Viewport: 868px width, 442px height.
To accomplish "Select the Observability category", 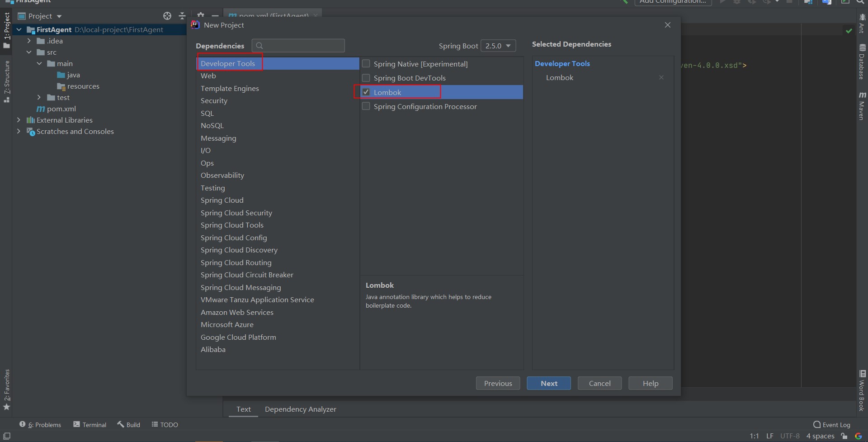I will point(278,176).
